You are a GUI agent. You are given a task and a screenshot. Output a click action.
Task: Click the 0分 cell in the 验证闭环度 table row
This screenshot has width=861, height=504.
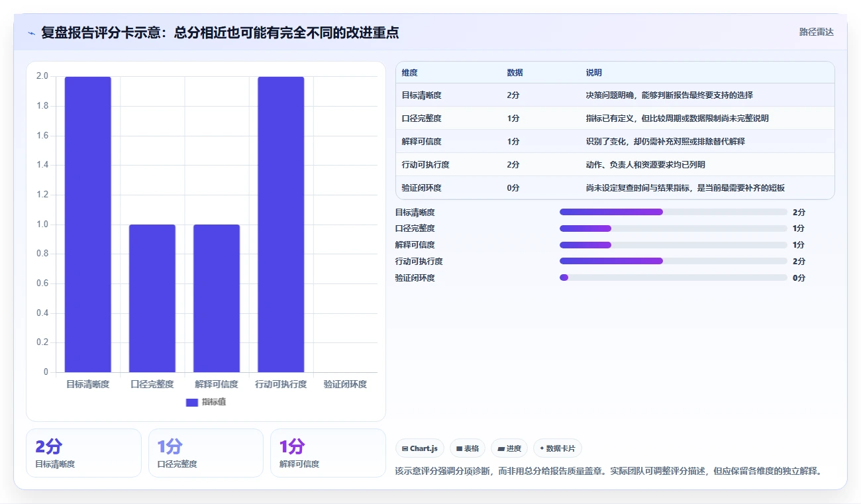click(x=513, y=188)
